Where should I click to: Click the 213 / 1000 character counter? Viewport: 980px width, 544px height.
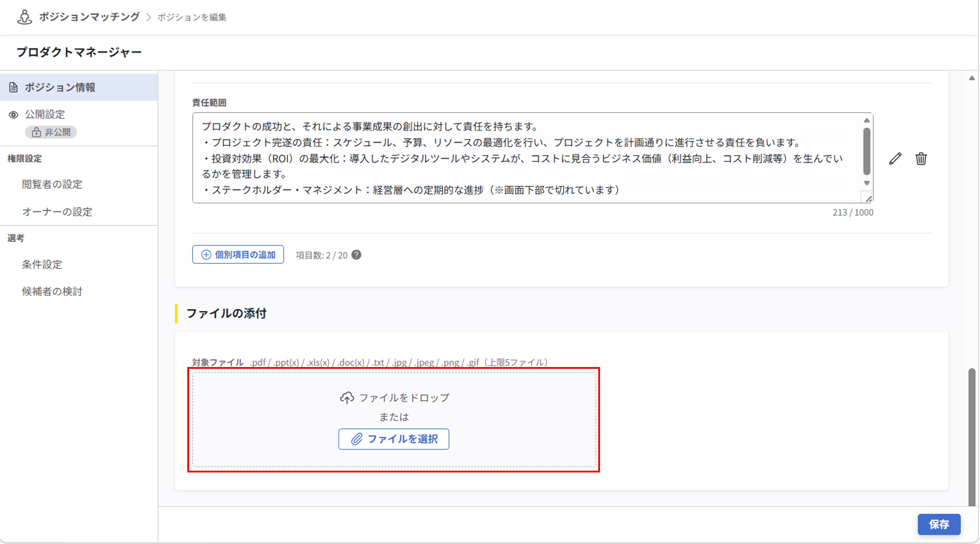tap(853, 212)
